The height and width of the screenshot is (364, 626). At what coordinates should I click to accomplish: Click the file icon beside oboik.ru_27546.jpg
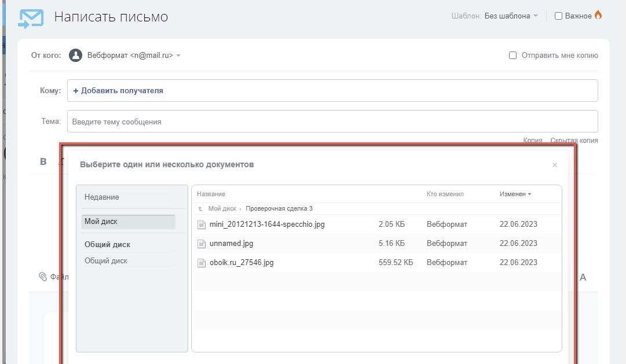[x=202, y=263]
